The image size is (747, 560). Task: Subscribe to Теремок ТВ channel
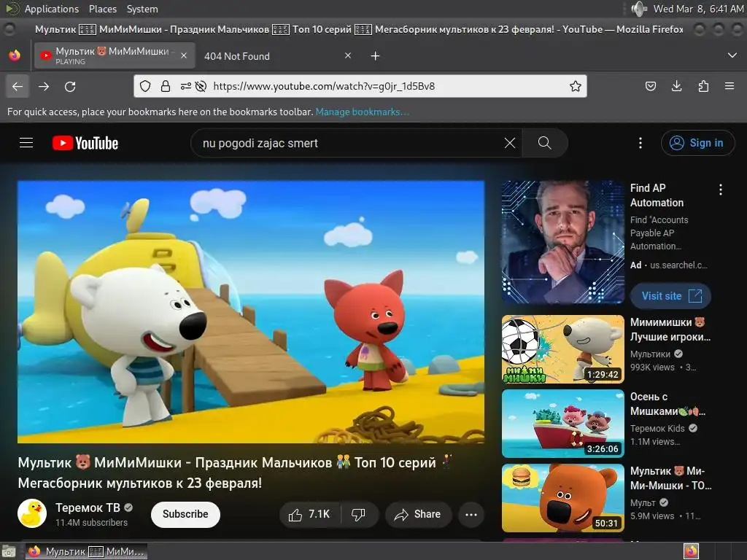point(185,514)
